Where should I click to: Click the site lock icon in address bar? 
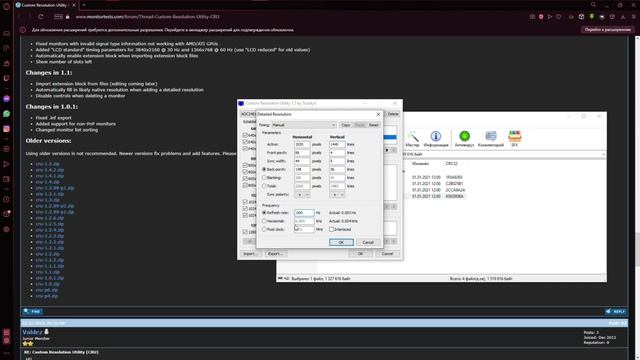pos(68,17)
